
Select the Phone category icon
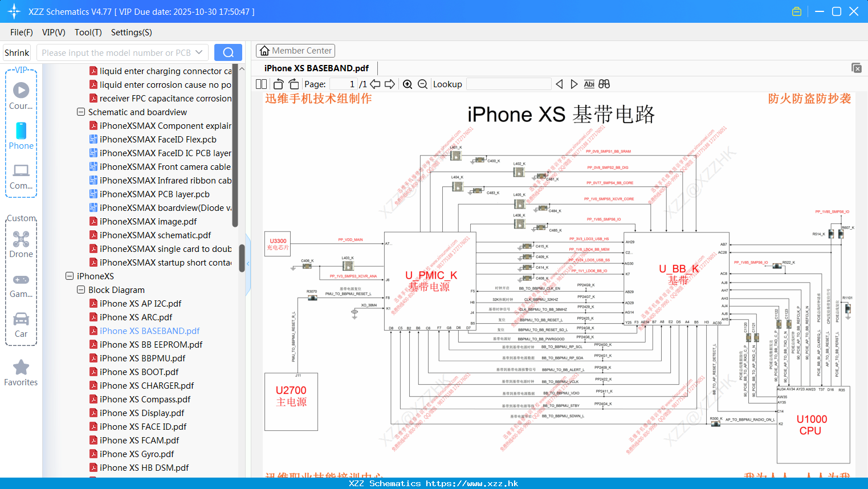(21, 136)
